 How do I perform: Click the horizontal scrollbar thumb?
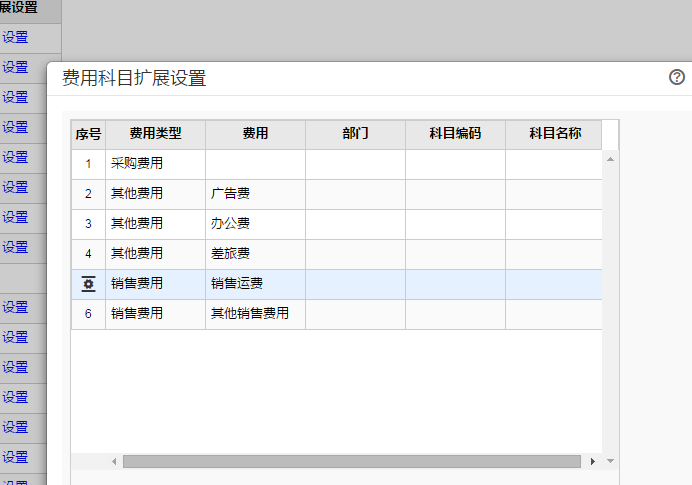pyautogui.click(x=352, y=462)
